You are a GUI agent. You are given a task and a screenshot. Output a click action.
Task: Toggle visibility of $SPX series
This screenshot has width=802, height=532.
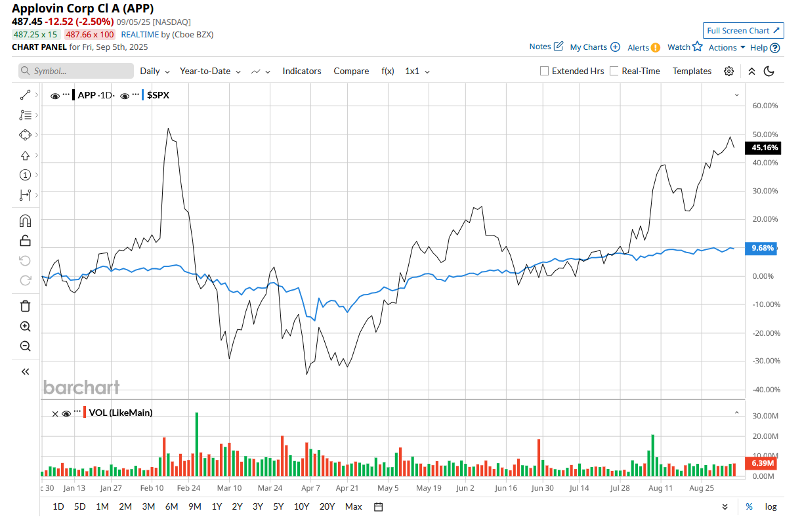pos(125,96)
